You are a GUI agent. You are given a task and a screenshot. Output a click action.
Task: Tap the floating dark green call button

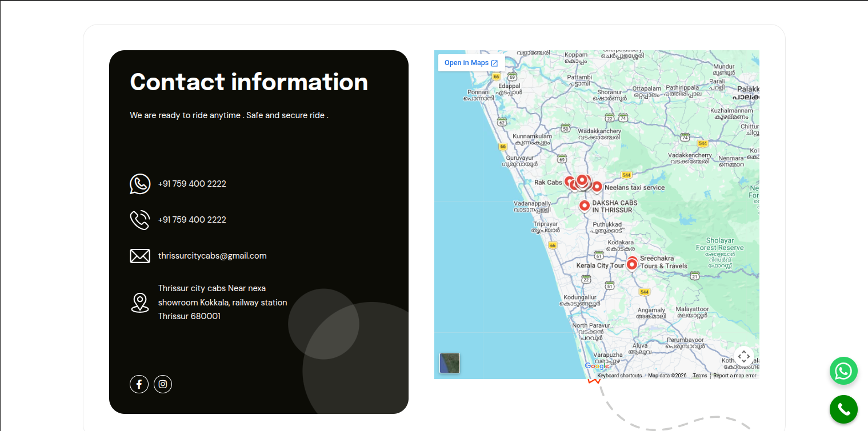[x=843, y=409]
